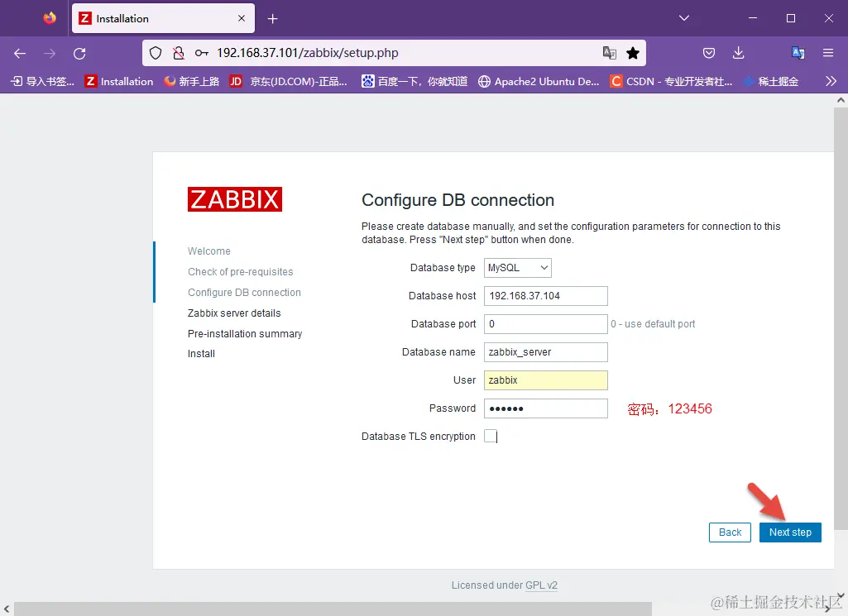The height and width of the screenshot is (616, 848).
Task: Open the 京东(JD.COM) bookmark
Action: click(x=288, y=82)
